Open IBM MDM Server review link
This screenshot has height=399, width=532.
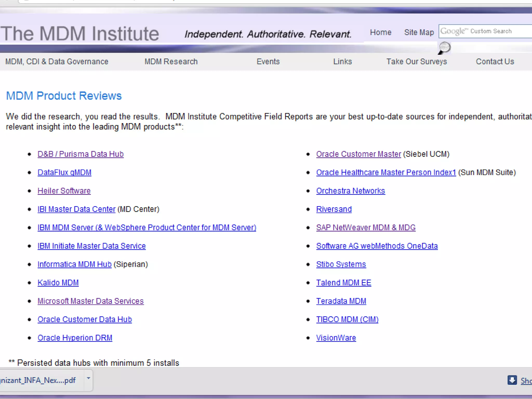click(x=147, y=228)
